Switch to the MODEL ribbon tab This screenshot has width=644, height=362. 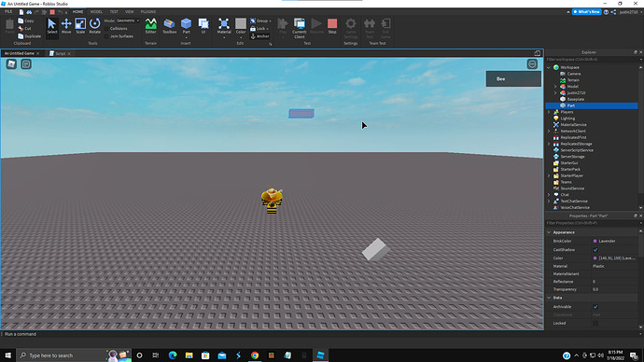click(96, 12)
